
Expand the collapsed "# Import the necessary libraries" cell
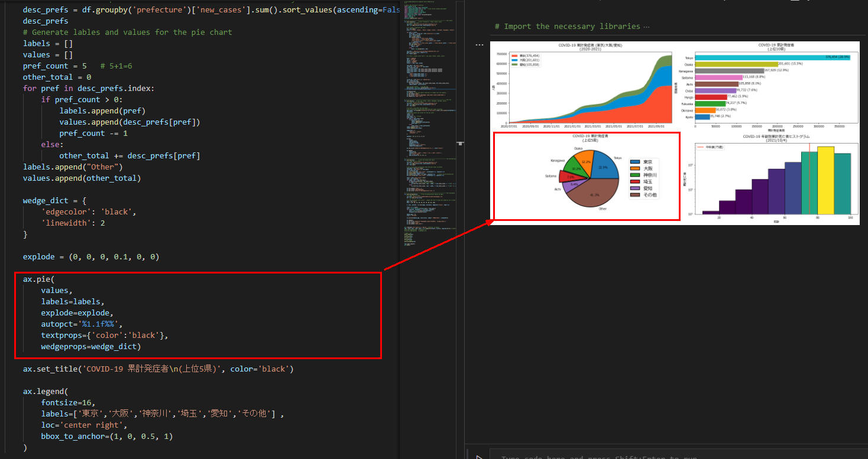572,26
